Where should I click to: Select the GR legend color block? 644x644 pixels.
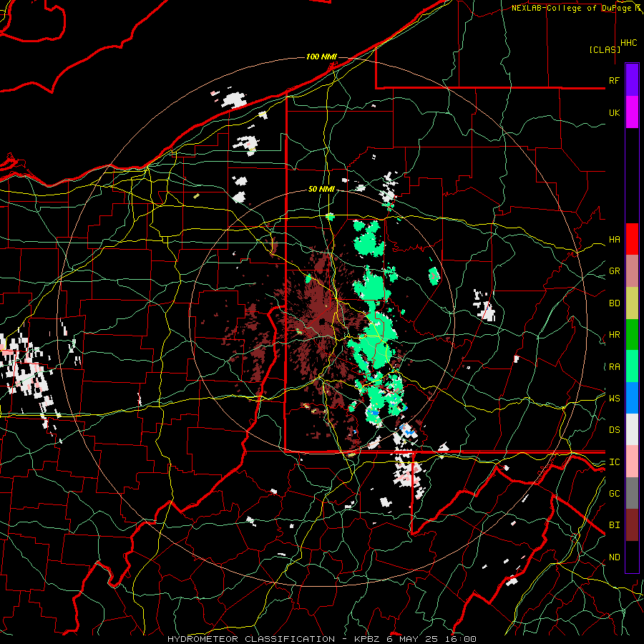point(632,270)
